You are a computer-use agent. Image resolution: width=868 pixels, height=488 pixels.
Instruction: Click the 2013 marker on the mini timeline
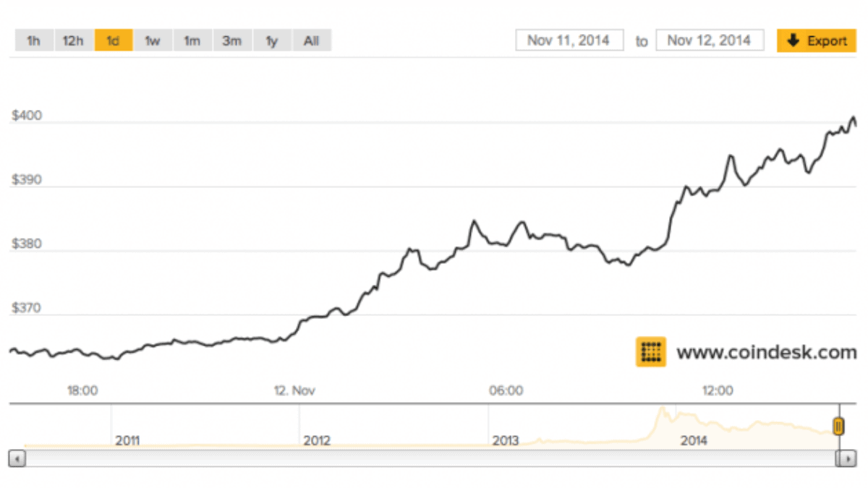point(506,440)
